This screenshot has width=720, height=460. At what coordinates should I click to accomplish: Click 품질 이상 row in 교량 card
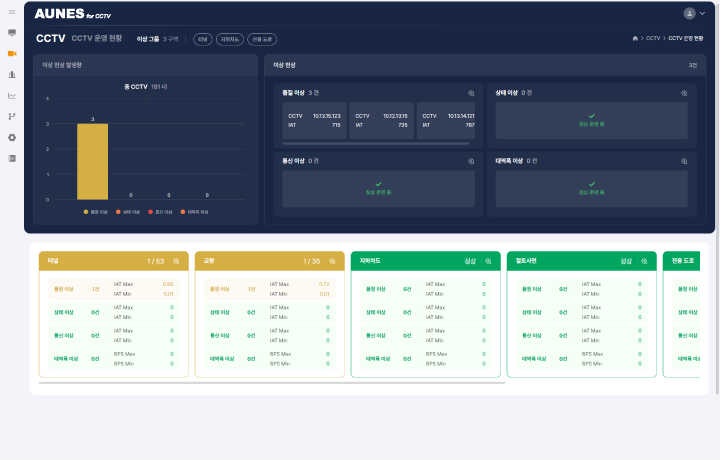click(270, 289)
